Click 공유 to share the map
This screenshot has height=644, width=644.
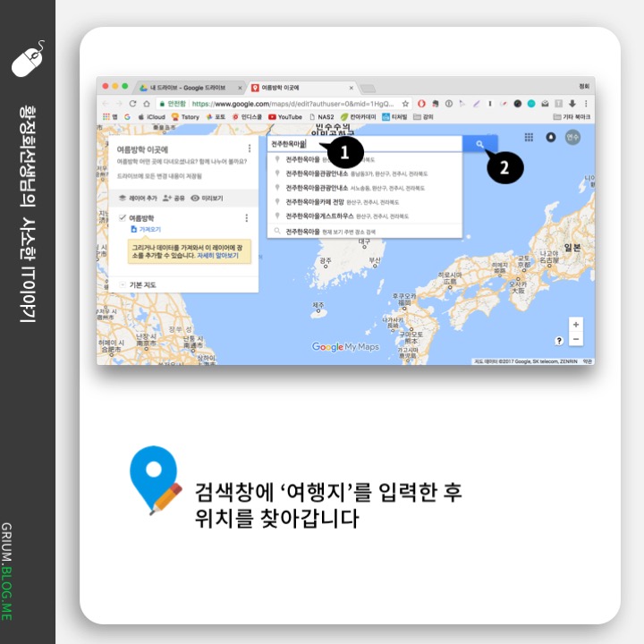[174, 198]
